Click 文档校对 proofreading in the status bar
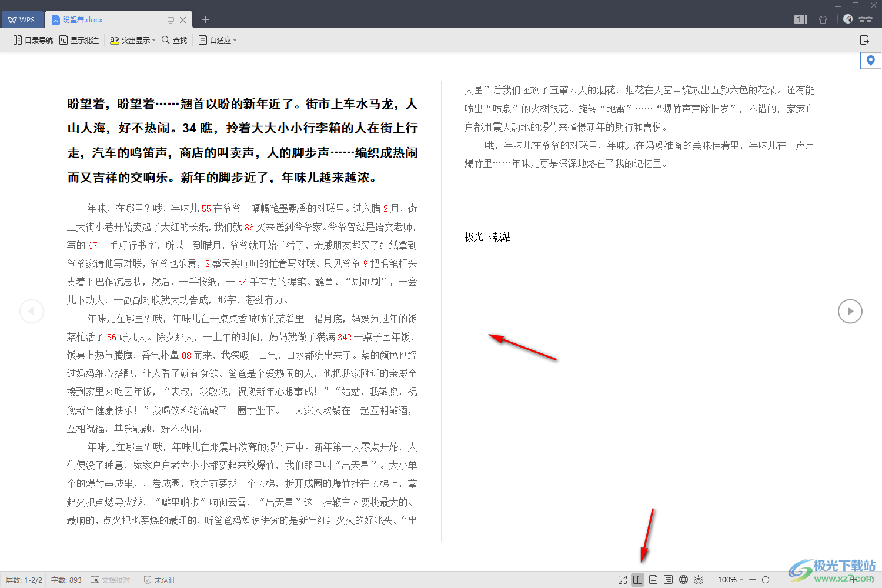Viewport: 882px width, 588px height. coord(111,580)
